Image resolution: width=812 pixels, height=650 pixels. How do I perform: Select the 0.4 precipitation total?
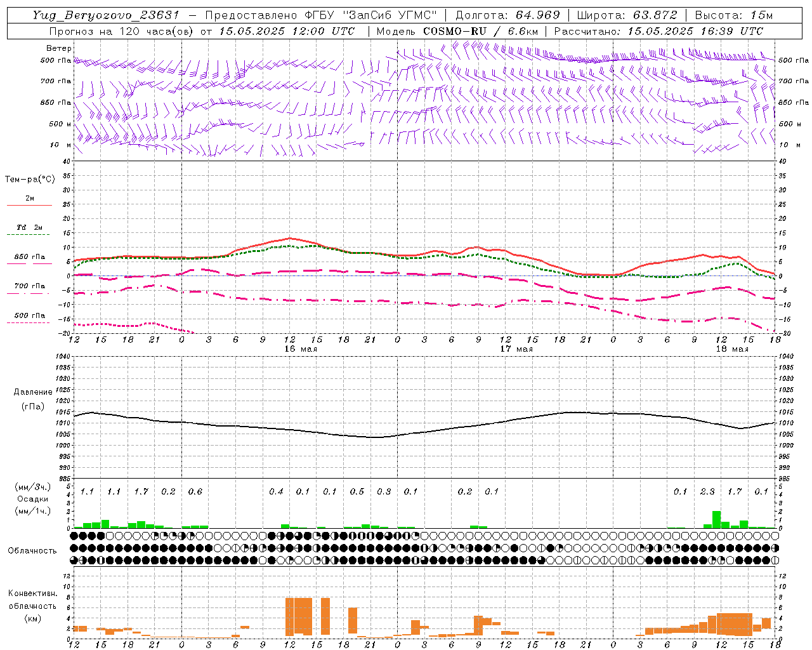[276, 491]
